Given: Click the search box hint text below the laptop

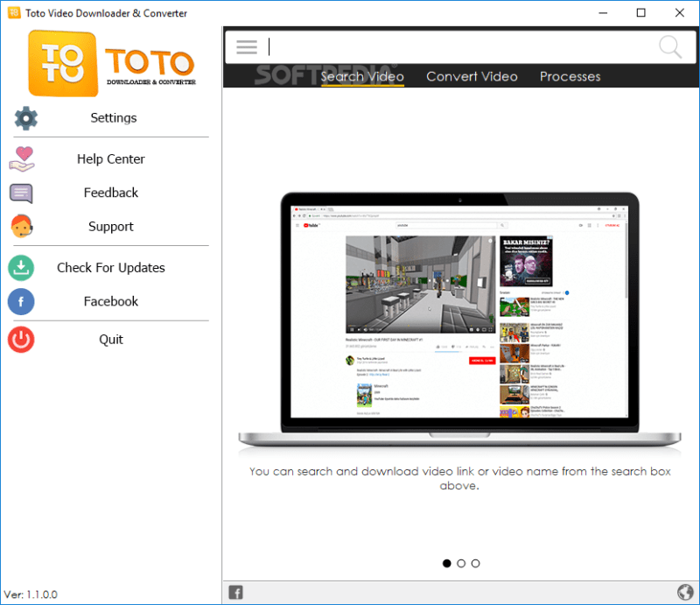Looking at the screenshot, I should [x=460, y=479].
